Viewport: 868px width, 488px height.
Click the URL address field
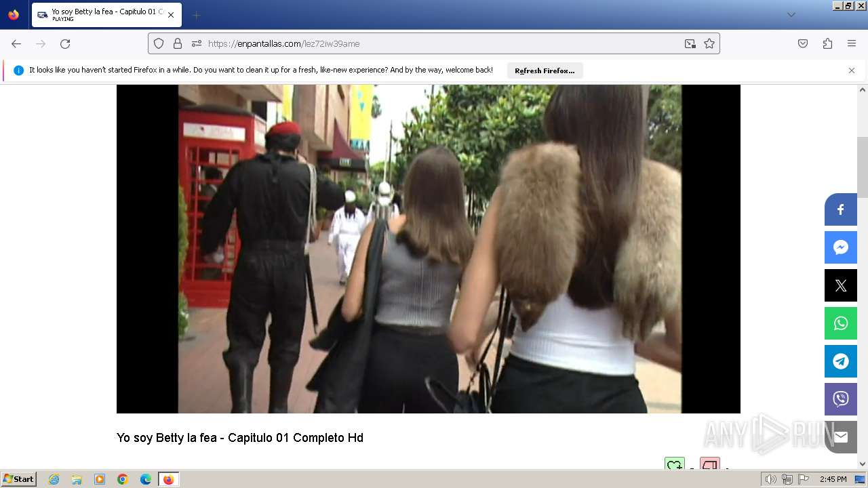(x=434, y=43)
